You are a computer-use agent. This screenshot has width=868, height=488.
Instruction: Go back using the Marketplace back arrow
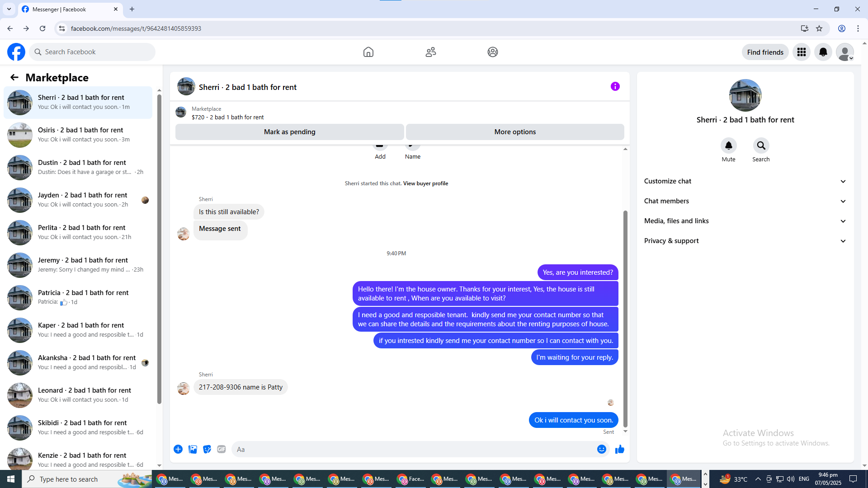tap(14, 77)
